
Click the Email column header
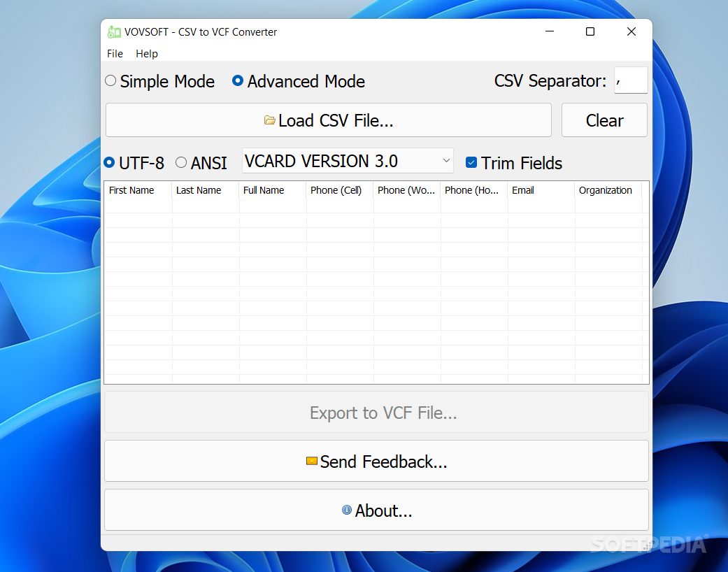click(541, 190)
